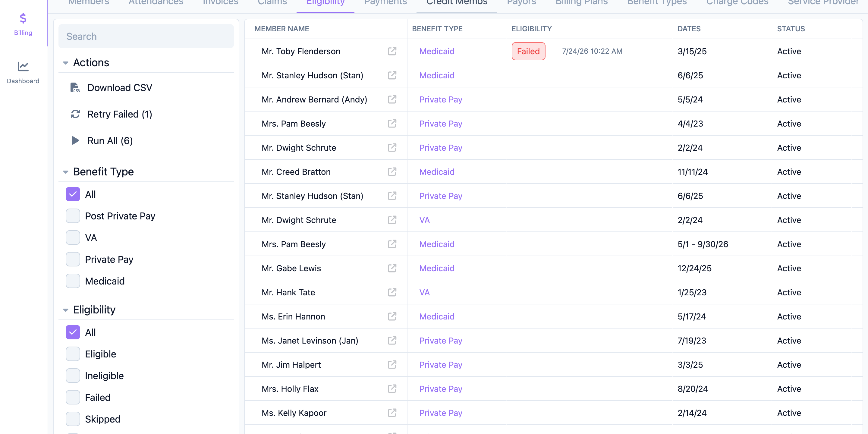Check the Eligible eligibility filter
This screenshot has height=434, width=868.
coord(73,354)
